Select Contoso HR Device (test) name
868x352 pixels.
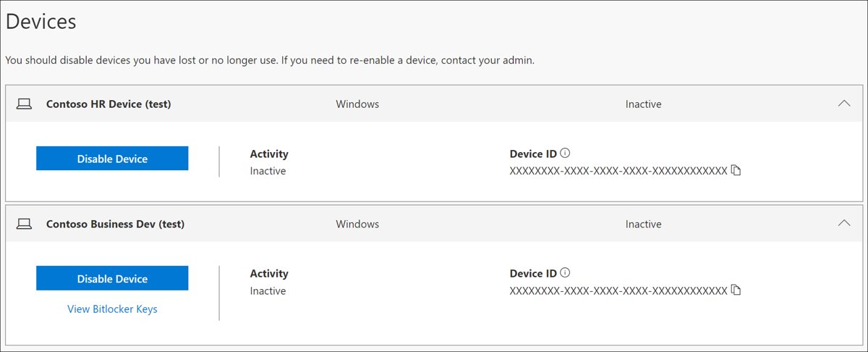pos(109,104)
